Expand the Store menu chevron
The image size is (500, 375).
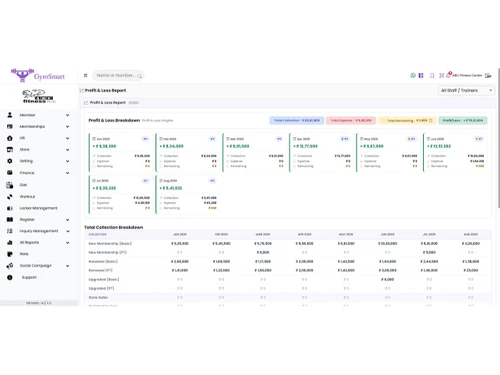[67, 150]
